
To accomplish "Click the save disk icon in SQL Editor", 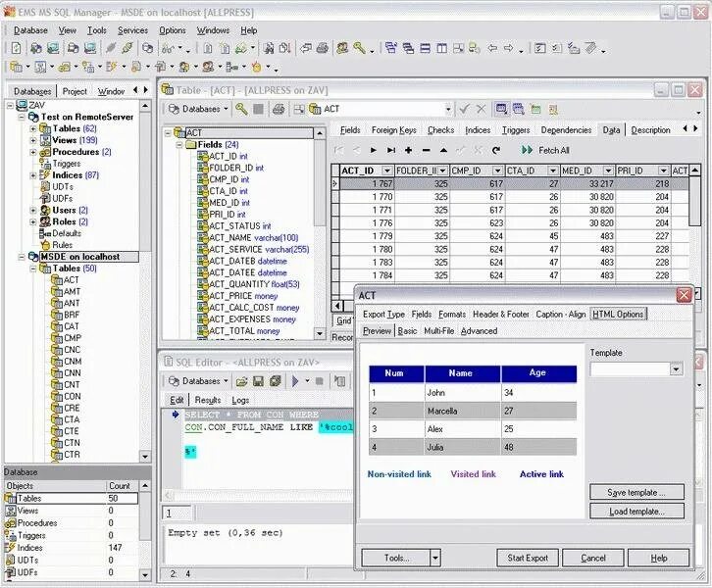I will pos(258,381).
